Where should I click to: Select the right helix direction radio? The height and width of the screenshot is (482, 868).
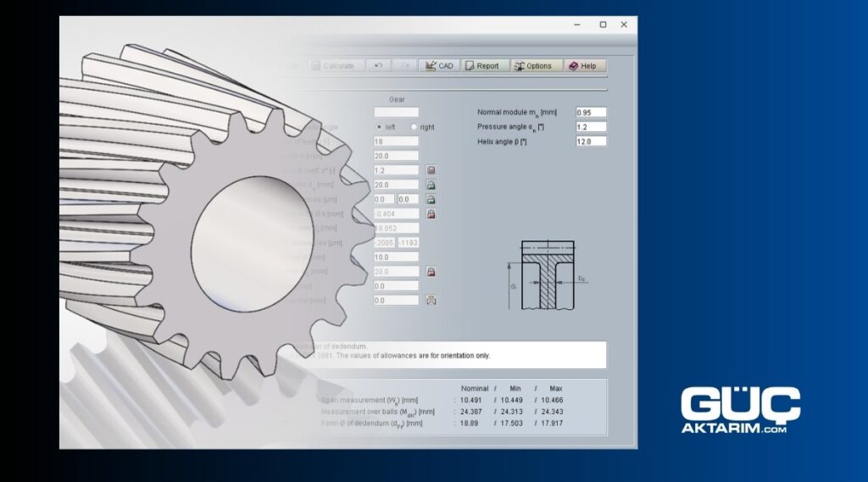tap(414, 127)
